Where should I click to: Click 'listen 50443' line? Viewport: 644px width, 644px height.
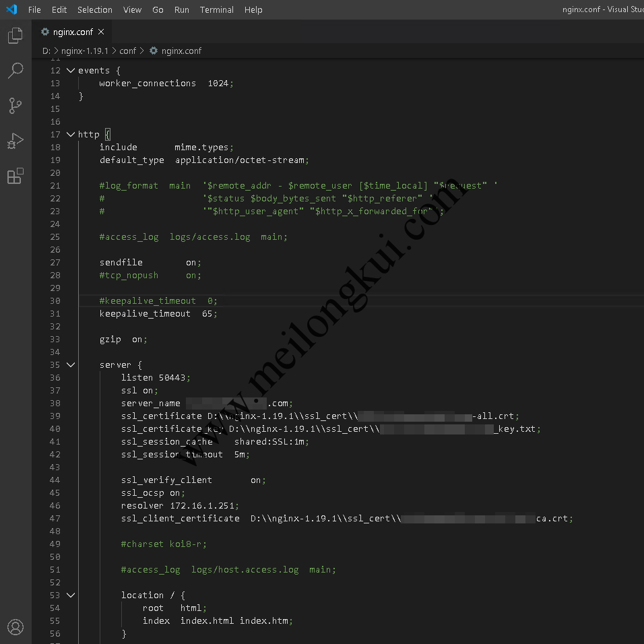tap(155, 377)
